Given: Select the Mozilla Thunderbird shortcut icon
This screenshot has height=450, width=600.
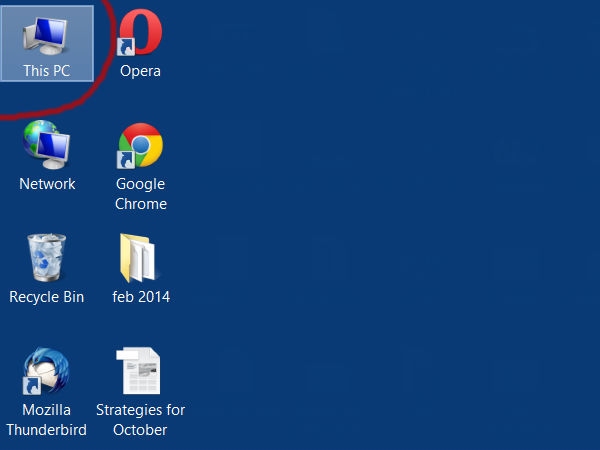Looking at the screenshot, I should (x=46, y=371).
